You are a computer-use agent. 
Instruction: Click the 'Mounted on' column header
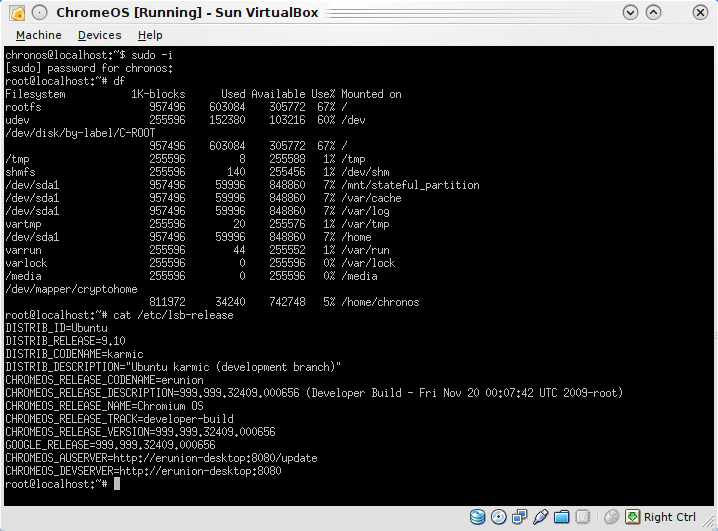(x=371, y=94)
